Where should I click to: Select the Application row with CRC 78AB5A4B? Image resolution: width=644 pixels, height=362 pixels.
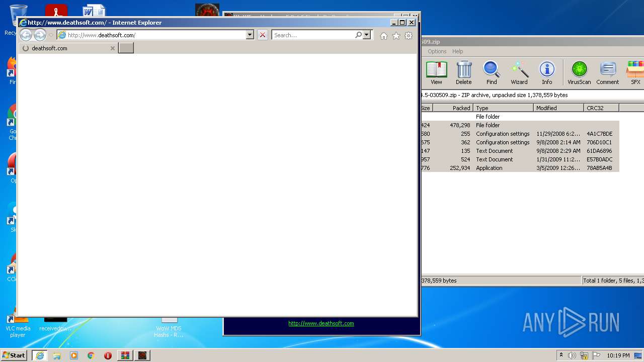click(x=520, y=168)
